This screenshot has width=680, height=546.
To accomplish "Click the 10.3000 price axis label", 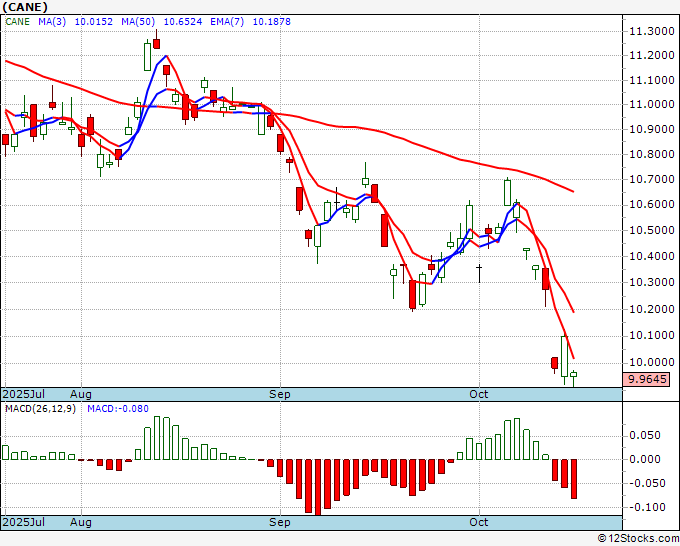I will tap(652, 282).
